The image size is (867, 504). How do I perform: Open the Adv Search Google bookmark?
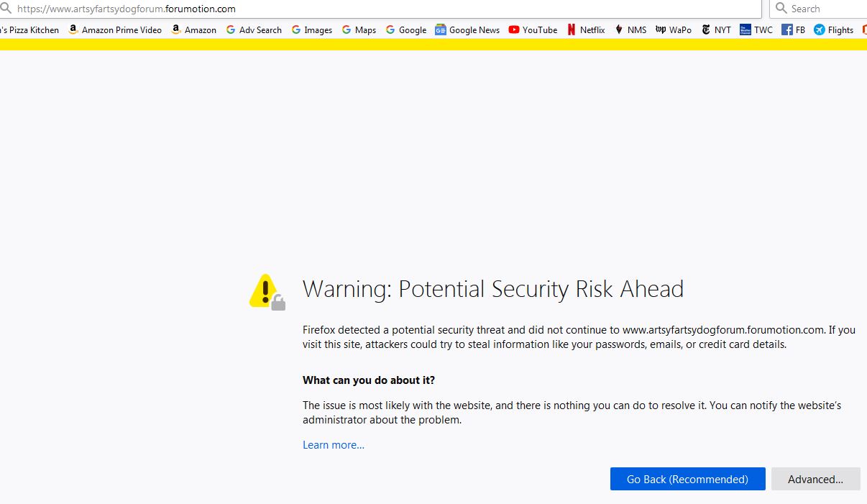point(254,29)
